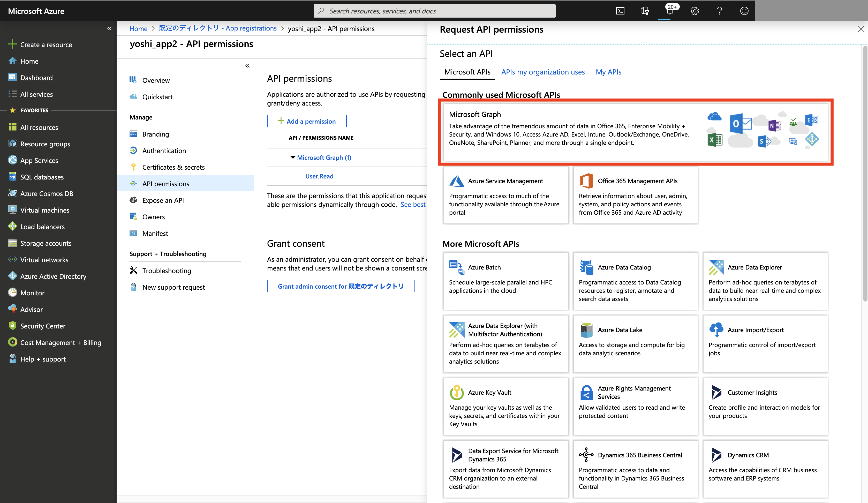Open User.Read permission link

[x=319, y=176]
